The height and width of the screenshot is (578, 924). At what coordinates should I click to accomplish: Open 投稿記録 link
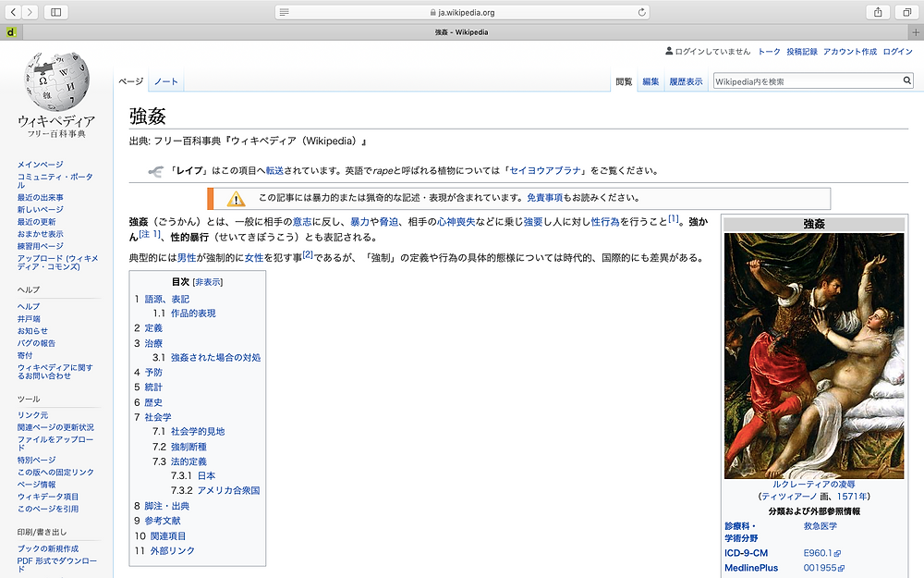coord(802,51)
